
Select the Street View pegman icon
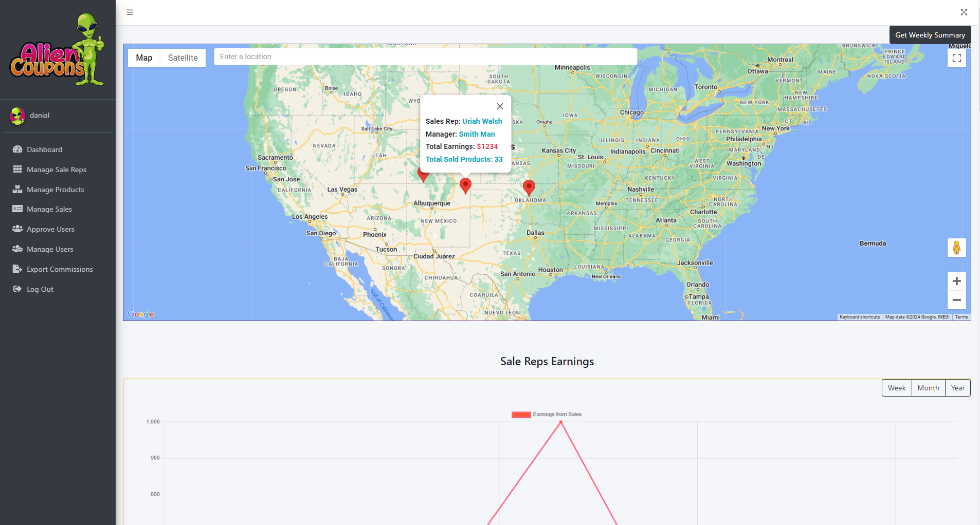pos(956,248)
